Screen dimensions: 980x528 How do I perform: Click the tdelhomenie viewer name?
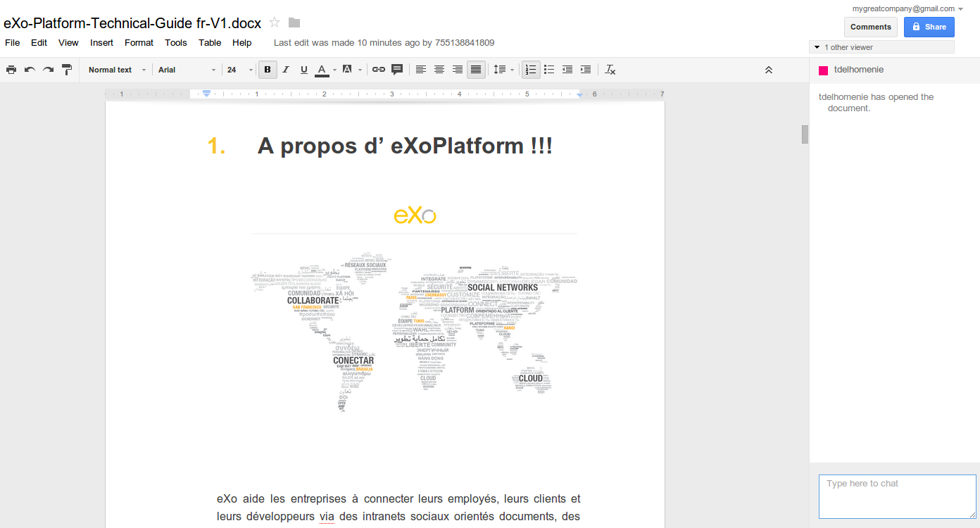coord(858,70)
